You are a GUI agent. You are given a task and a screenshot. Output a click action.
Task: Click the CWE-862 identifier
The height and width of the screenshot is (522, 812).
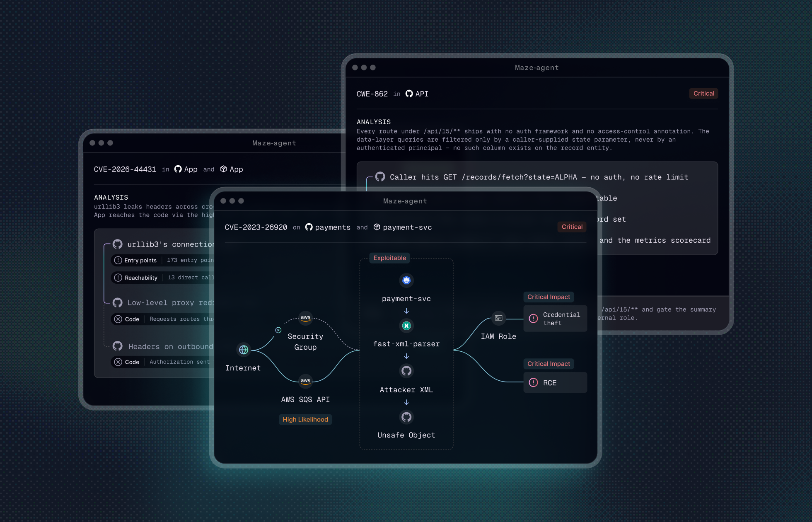pos(372,94)
